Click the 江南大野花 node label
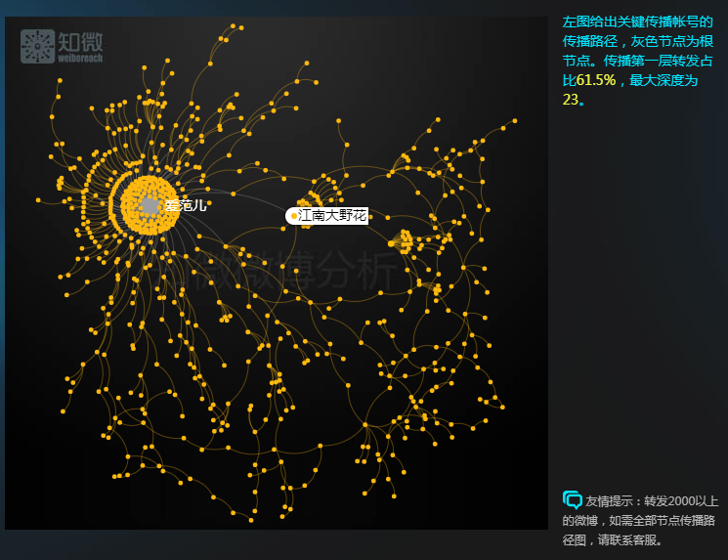728x560 pixels. coord(326,215)
